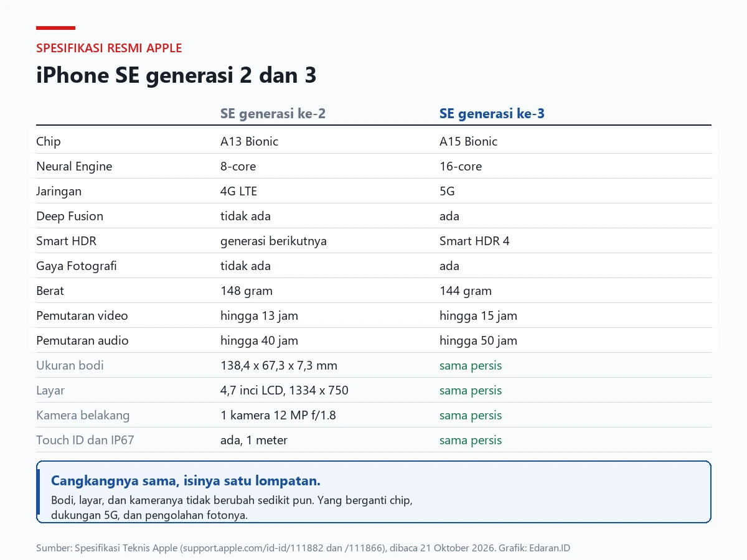Click the "8-core" value

pyautogui.click(x=238, y=166)
